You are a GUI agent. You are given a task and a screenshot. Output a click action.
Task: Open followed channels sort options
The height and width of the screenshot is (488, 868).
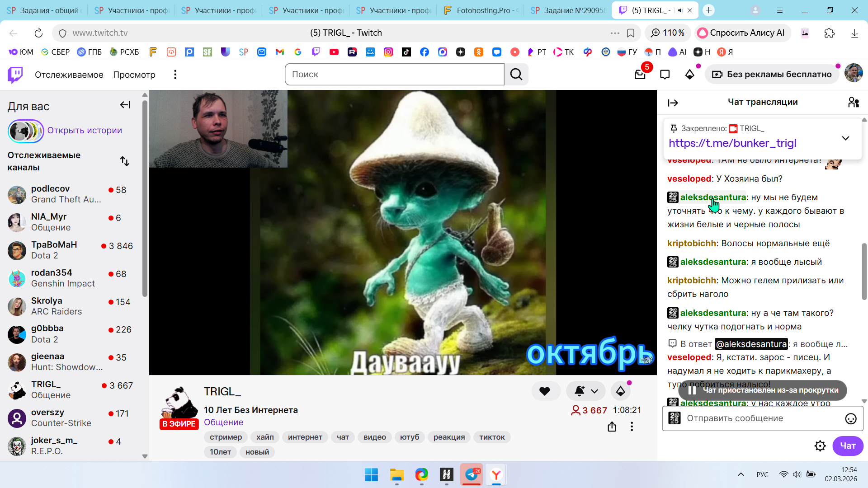(x=124, y=161)
